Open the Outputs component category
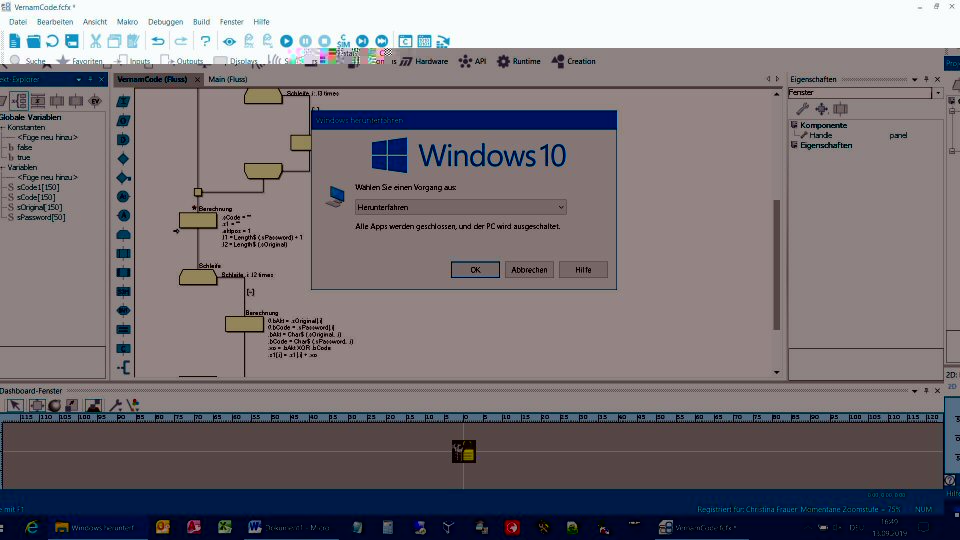The height and width of the screenshot is (540, 960). [182, 61]
